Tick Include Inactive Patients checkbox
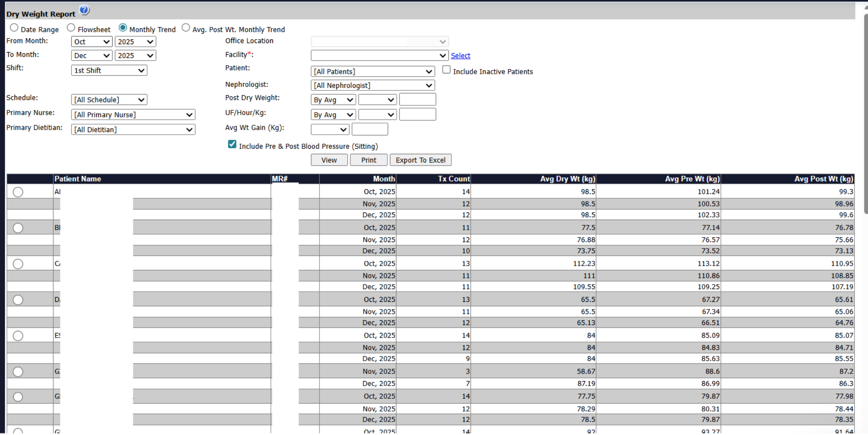 (x=446, y=69)
